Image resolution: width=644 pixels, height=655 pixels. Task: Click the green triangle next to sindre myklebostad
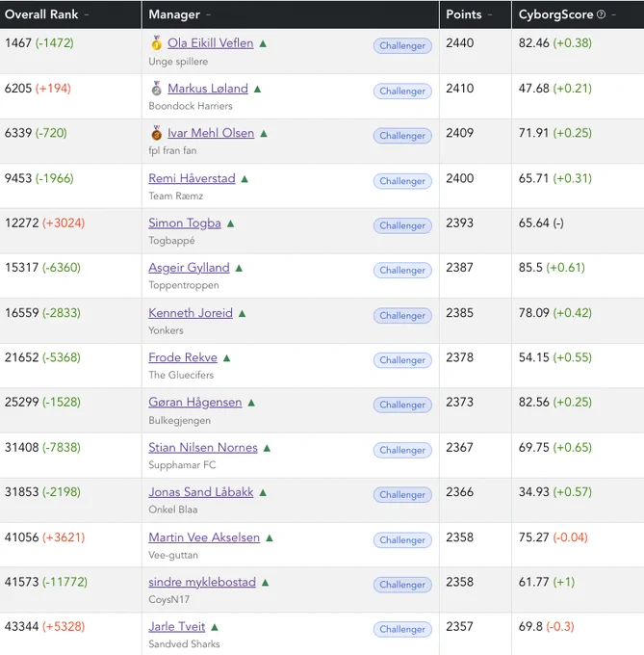[266, 583]
